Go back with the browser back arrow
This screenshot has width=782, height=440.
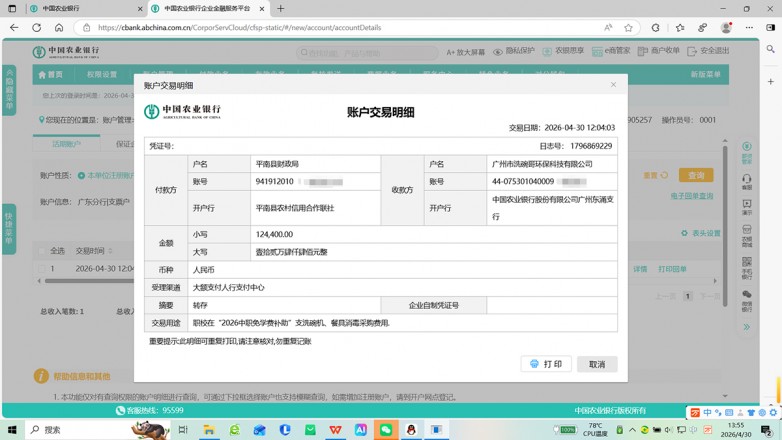[14, 28]
